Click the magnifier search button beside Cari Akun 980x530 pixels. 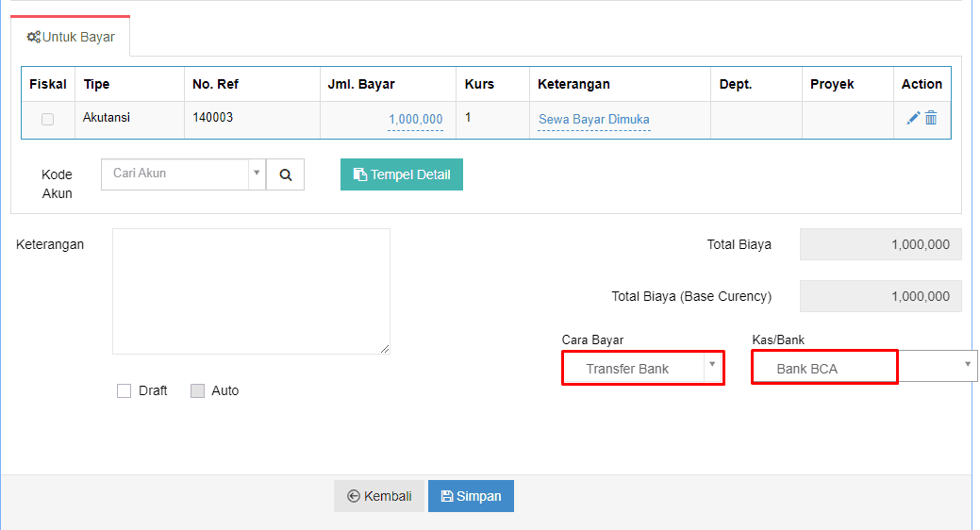point(285,174)
